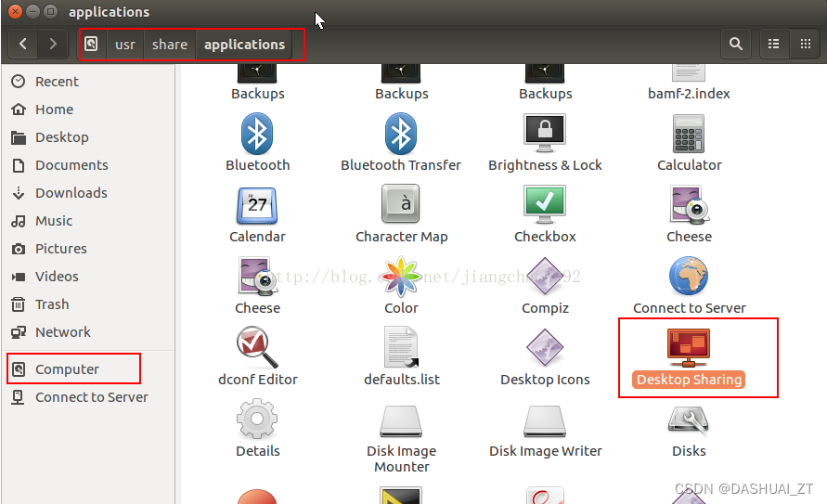Image resolution: width=827 pixels, height=504 pixels.
Task: Select the Desktop Sharing application
Action: coord(689,348)
